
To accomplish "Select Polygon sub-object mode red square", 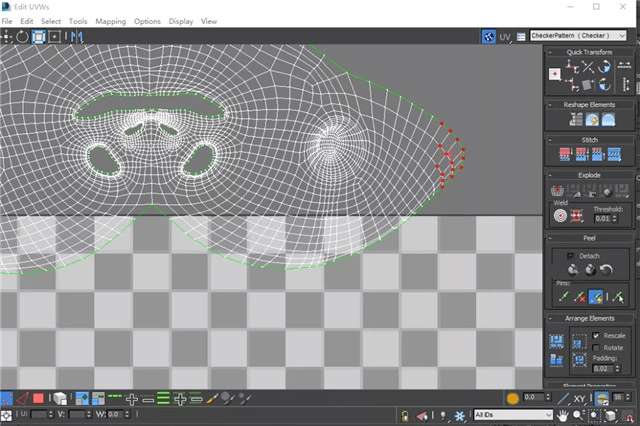I will pos(38,398).
